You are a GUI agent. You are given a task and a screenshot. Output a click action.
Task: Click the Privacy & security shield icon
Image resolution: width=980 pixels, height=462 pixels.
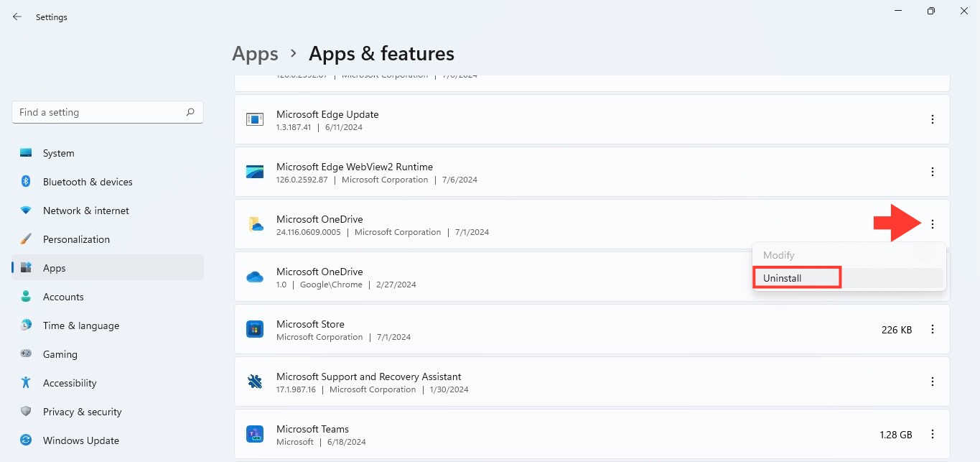[x=26, y=412]
